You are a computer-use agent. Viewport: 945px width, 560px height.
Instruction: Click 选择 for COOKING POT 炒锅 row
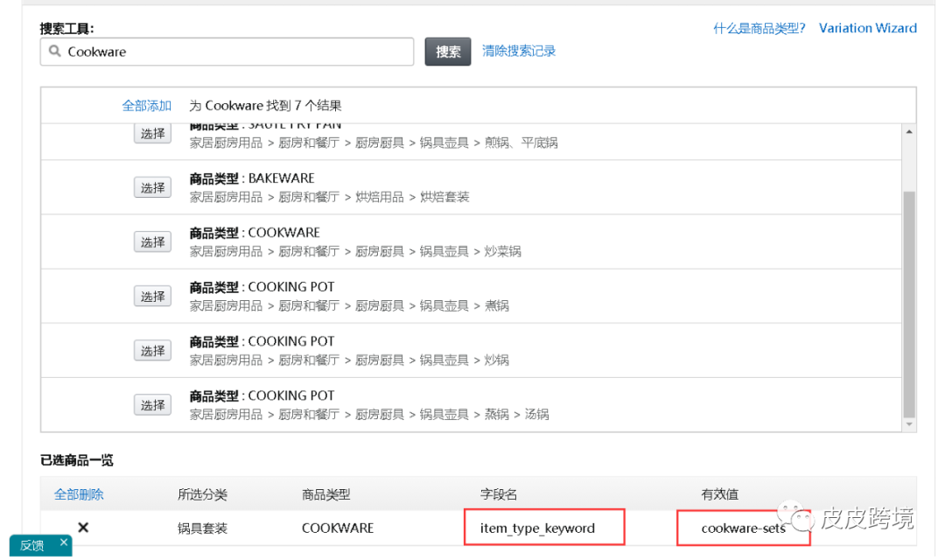click(x=152, y=351)
